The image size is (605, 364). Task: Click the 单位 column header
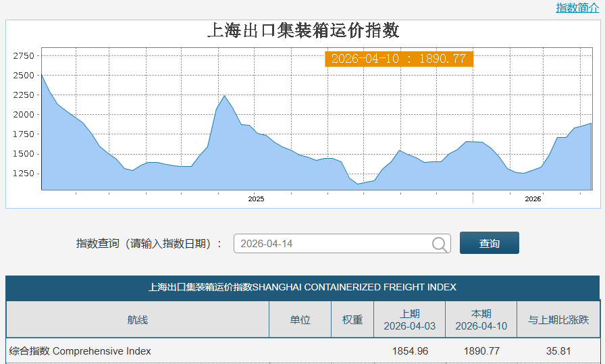[300, 319]
